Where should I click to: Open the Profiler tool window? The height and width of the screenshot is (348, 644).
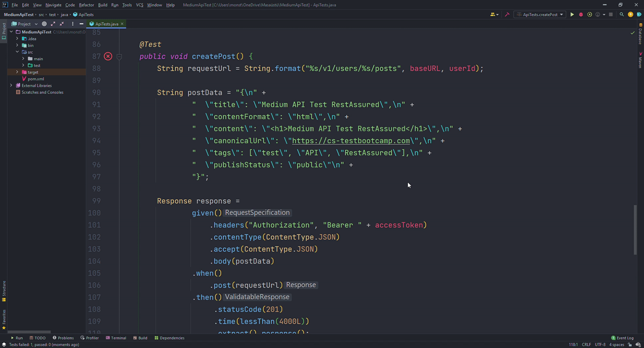(x=90, y=338)
